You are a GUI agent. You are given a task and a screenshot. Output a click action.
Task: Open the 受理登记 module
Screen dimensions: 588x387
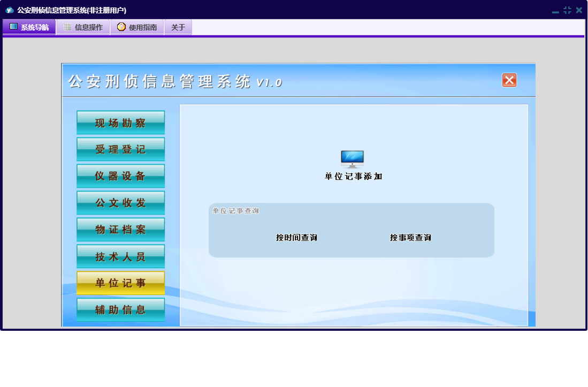pos(120,149)
